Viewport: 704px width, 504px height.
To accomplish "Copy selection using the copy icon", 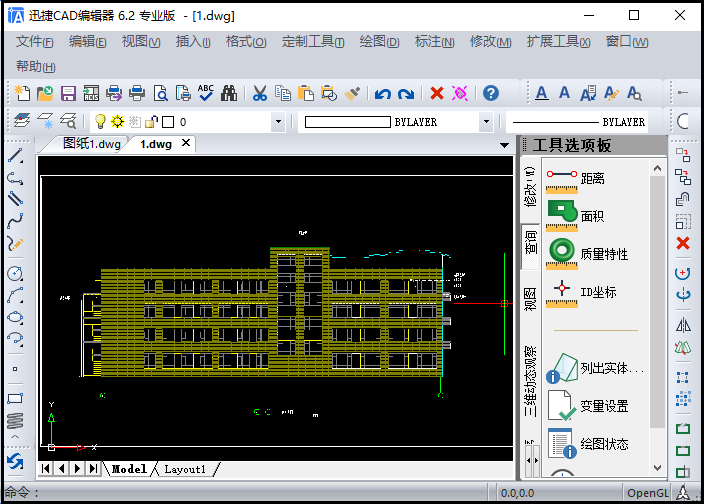I will click(283, 93).
